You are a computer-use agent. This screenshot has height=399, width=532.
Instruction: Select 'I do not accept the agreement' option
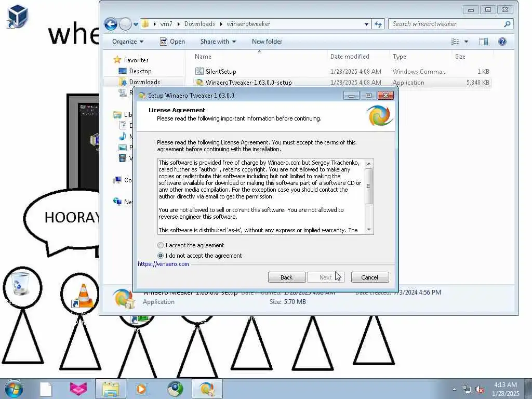(x=161, y=256)
